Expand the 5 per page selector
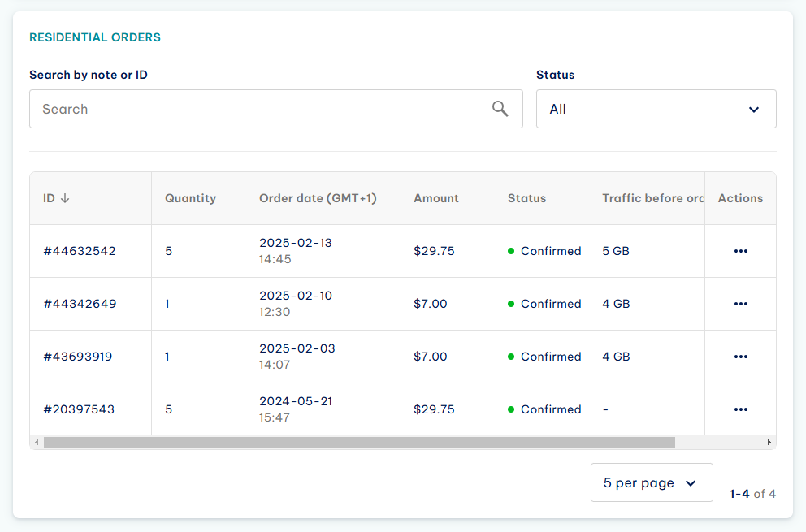Screen dimensions: 806x532 coord(652,482)
